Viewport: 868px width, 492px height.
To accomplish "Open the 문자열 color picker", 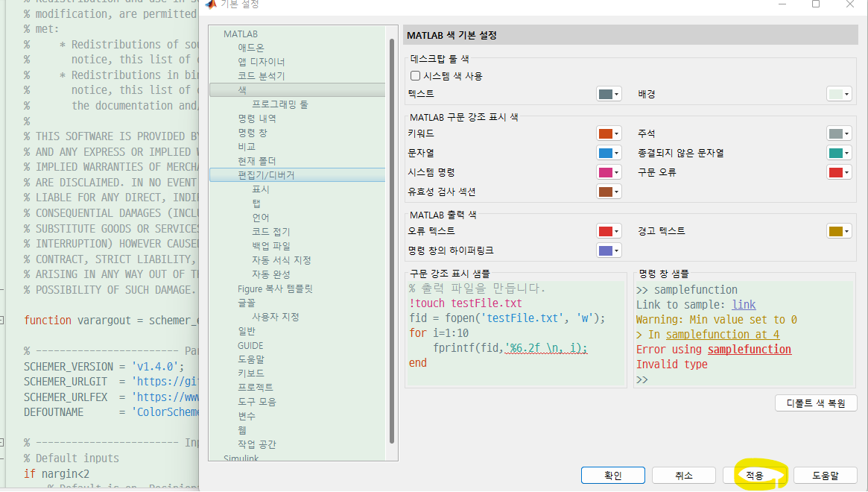I will coord(609,153).
